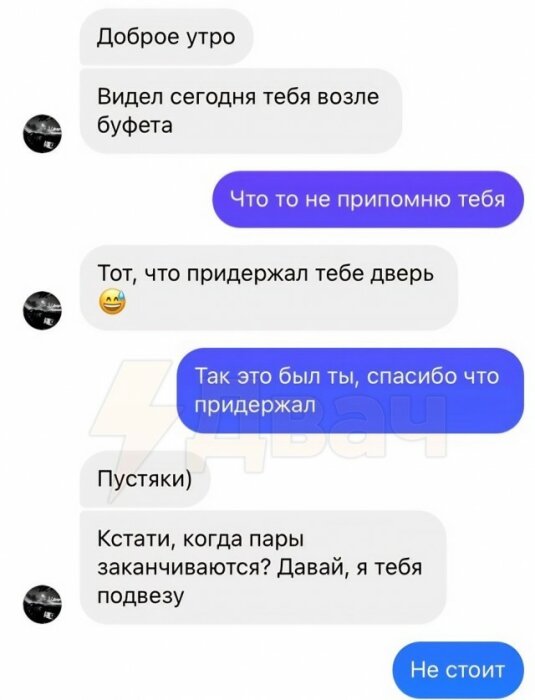Tap the 'Что то не припомню тебя' bubble
The height and width of the screenshot is (700, 535).
[x=368, y=199]
